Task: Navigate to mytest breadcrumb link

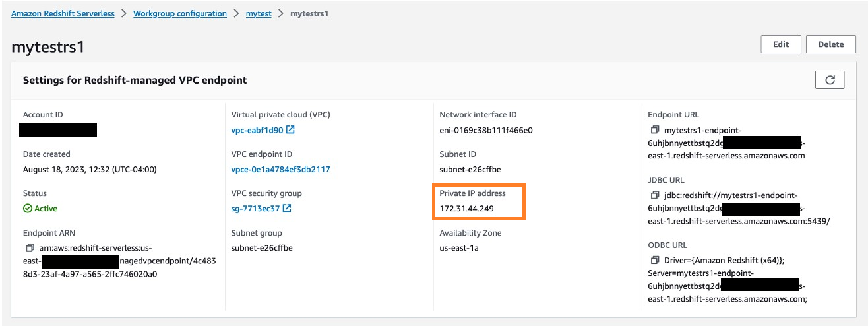Action: click(x=259, y=13)
